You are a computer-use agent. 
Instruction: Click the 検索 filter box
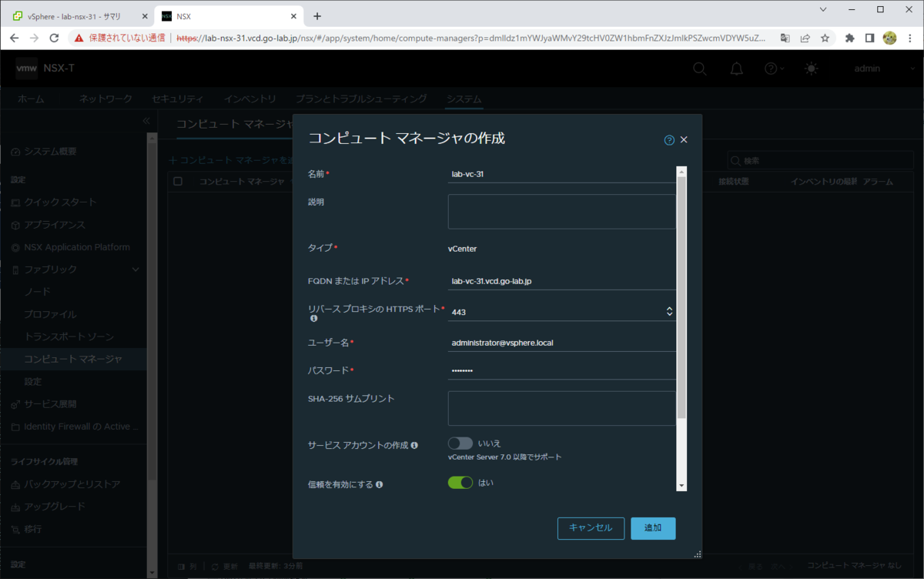coord(820,161)
